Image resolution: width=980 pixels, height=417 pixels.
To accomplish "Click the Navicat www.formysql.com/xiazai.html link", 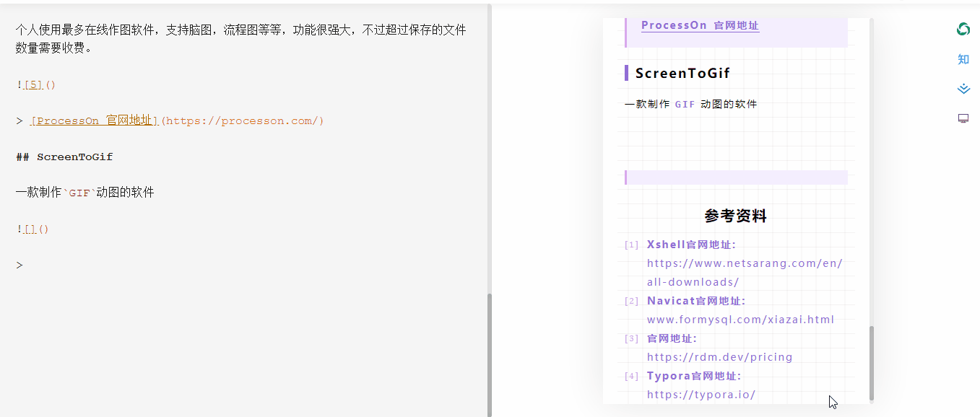I will [x=740, y=319].
